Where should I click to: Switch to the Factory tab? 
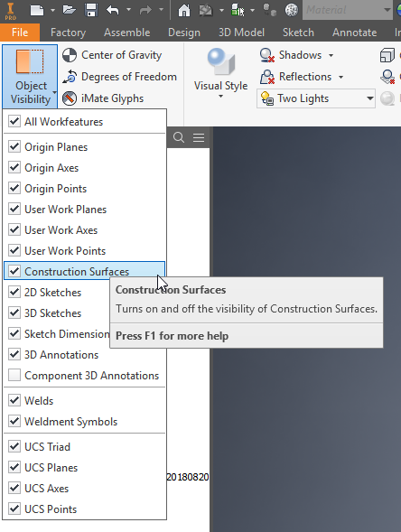click(69, 33)
